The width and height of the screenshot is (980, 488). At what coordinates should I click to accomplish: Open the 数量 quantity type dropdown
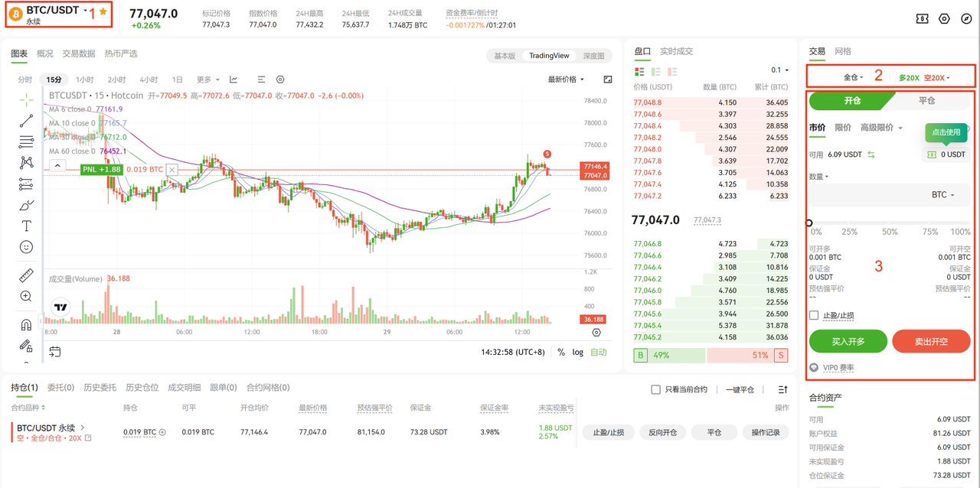click(818, 177)
